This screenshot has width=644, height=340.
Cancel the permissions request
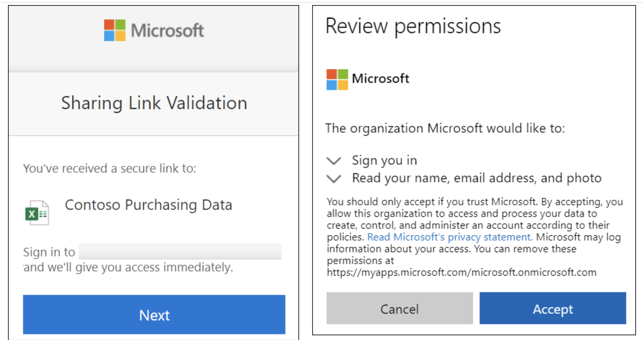point(399,308)
